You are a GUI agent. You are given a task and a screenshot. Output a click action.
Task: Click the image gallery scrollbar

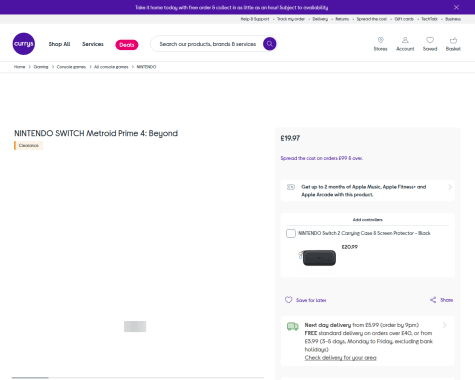pyautogui.click(x=138, y=378)
